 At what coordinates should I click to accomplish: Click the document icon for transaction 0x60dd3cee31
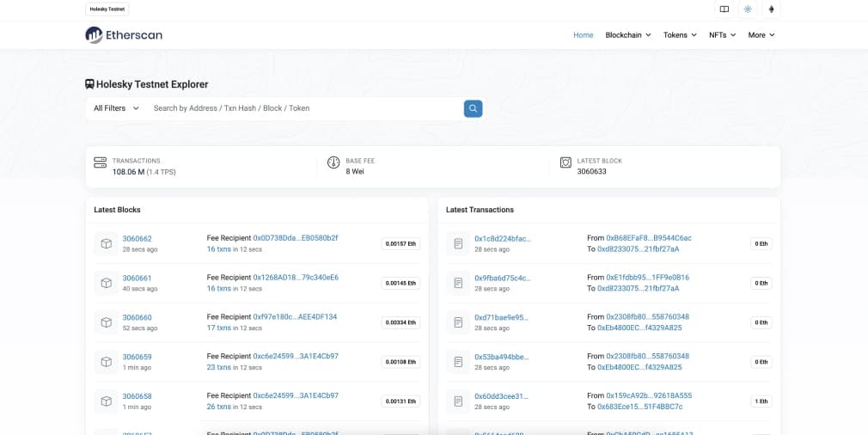458,401
